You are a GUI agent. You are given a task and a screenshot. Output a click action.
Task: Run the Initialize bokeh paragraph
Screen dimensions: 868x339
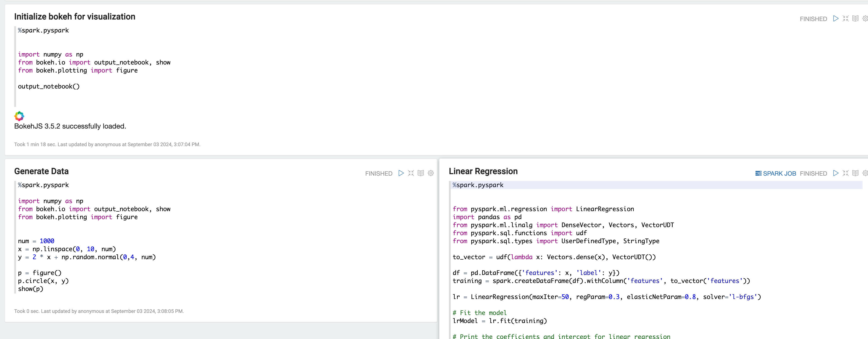[836, 19]
